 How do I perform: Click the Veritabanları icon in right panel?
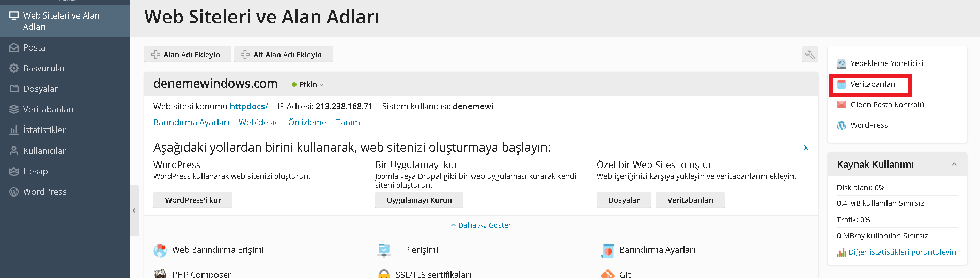pyautogui.click(x=842, y=84)
